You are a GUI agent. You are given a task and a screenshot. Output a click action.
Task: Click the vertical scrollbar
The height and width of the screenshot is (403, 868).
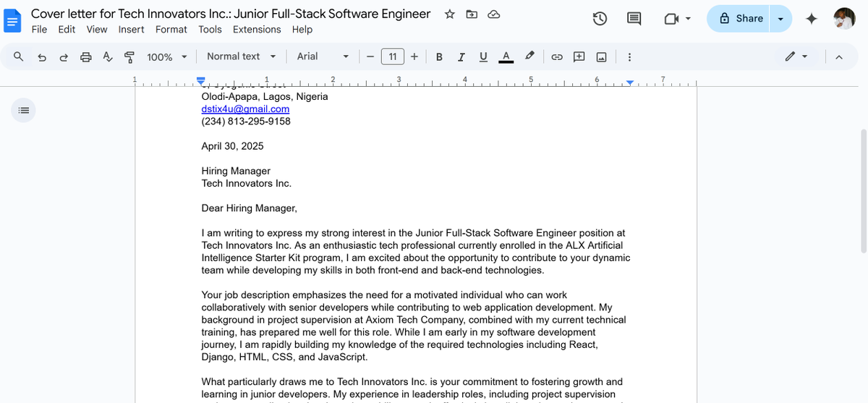coord(863,192)
